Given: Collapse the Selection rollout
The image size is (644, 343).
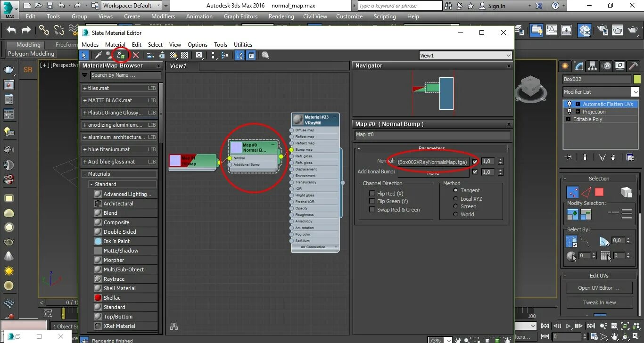Looking at the screenshot, I should click(565, 179).
